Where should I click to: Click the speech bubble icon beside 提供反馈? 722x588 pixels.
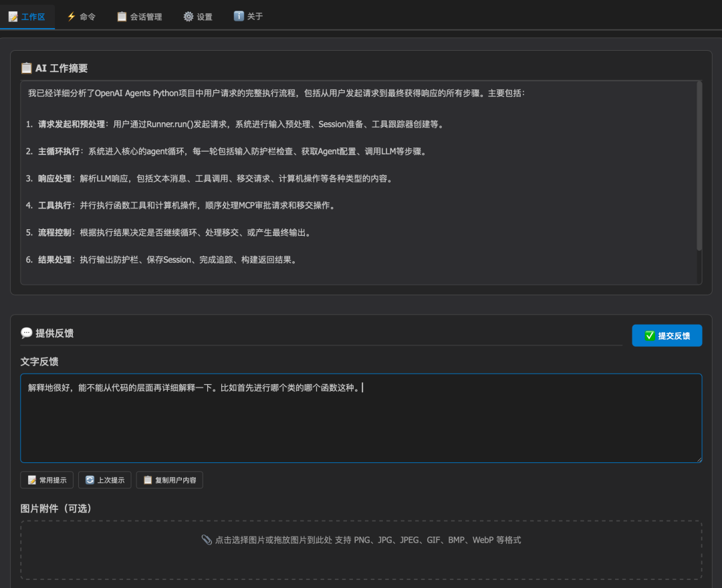coord(26,333)
